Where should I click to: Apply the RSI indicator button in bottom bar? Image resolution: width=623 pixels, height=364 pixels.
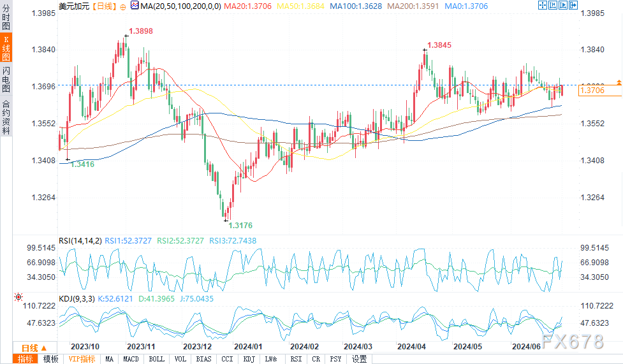296,359
